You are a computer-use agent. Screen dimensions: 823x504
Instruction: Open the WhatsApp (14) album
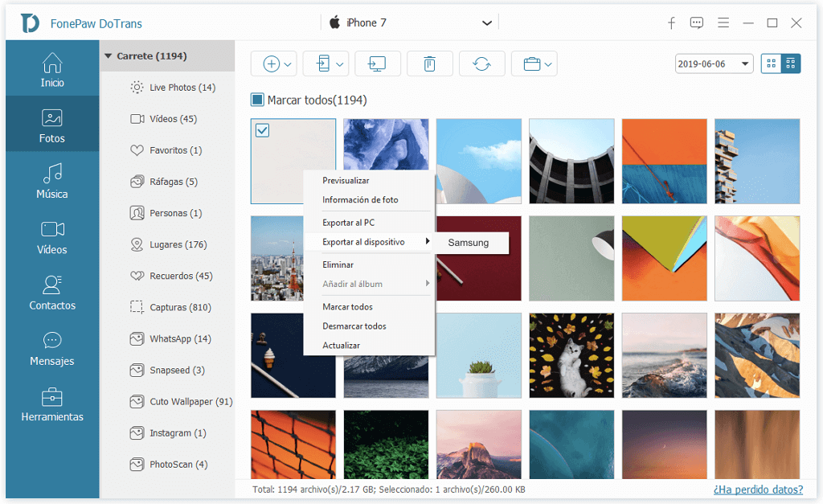180,339
